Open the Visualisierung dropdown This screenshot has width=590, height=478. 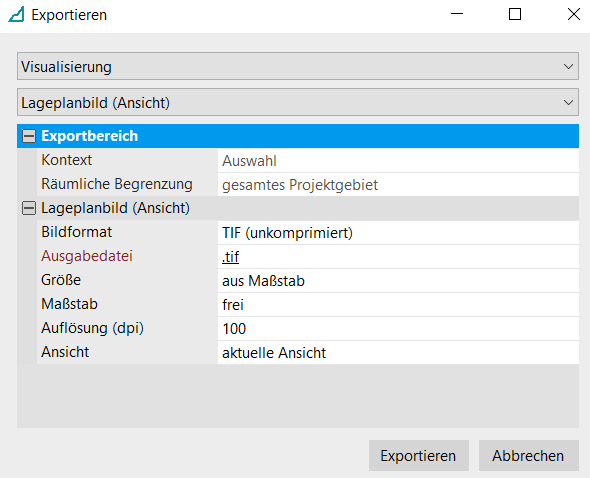[298, 66]
